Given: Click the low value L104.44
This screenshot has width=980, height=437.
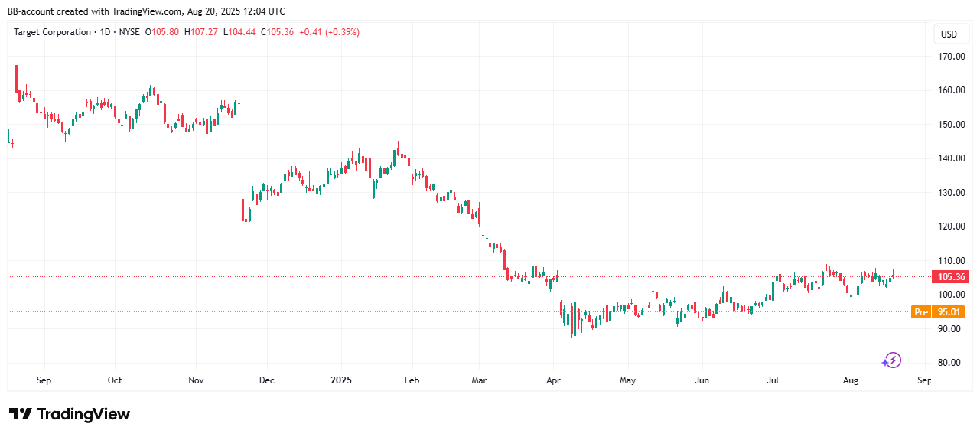Looking at the screenshot, I should [x=239, y=32].
